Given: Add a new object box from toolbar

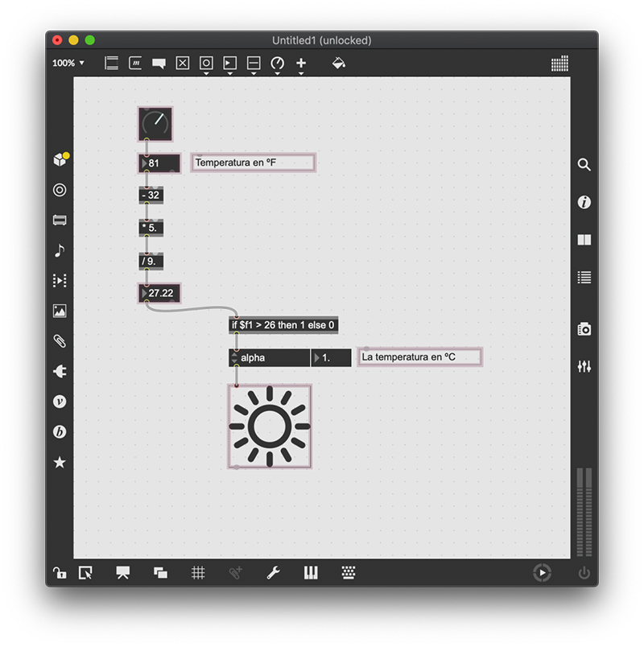Looking at the screenshot, I should [x=111, y=63].
